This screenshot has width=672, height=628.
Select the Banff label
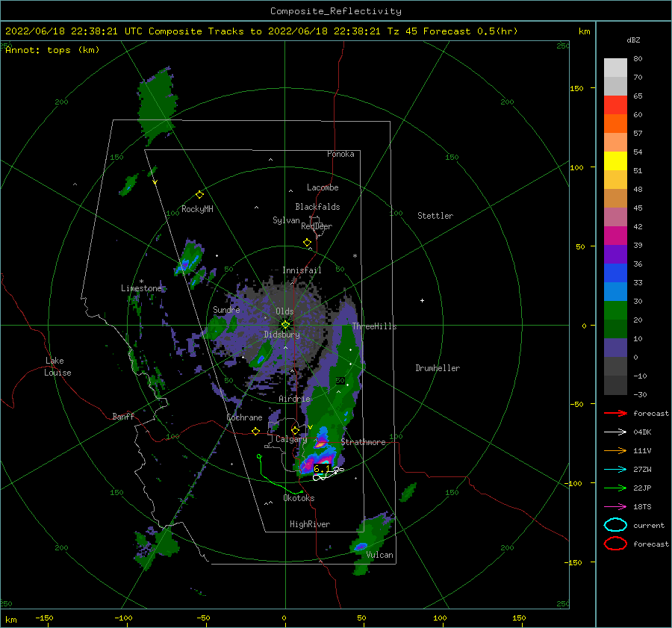pos(123,416)
